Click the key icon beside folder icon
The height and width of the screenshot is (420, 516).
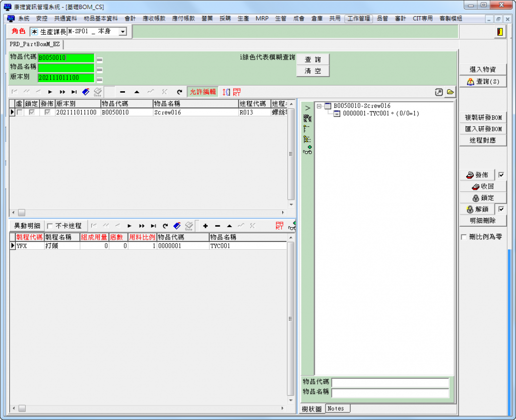pos(439,92)
